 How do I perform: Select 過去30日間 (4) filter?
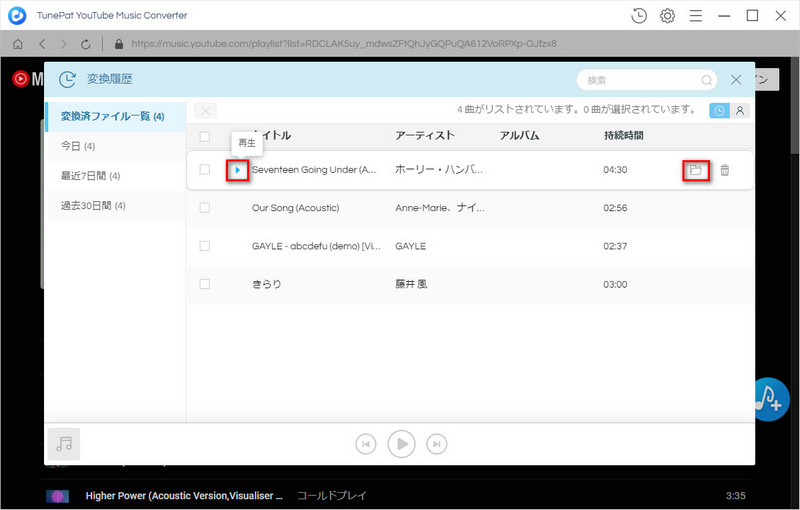tap(116, 206)
